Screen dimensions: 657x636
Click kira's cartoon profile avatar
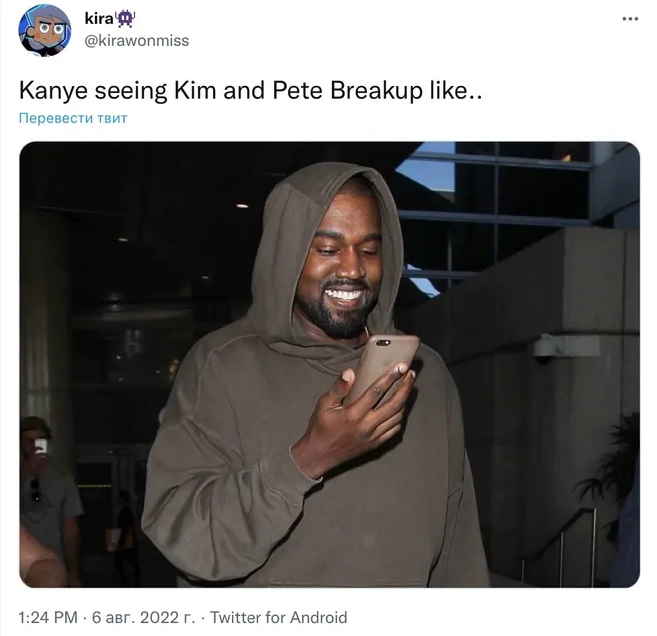tap(44, 30)
